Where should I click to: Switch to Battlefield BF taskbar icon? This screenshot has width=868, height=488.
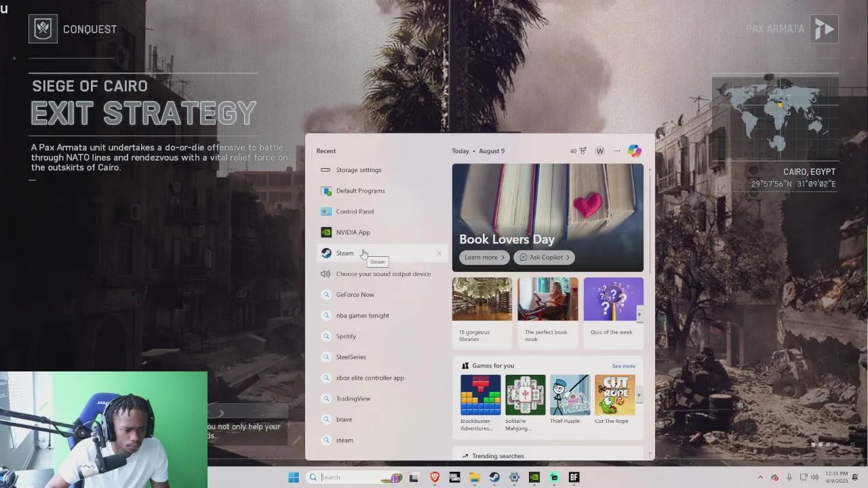(x=574, y=477)
